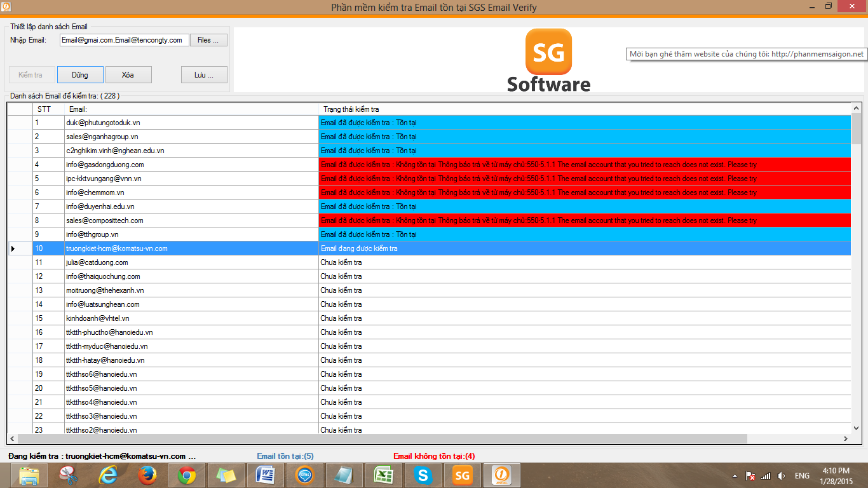This screenshot has height=488, width=868.
Task: Open the notepad-style taskbar icon
Action: (344, 475)
